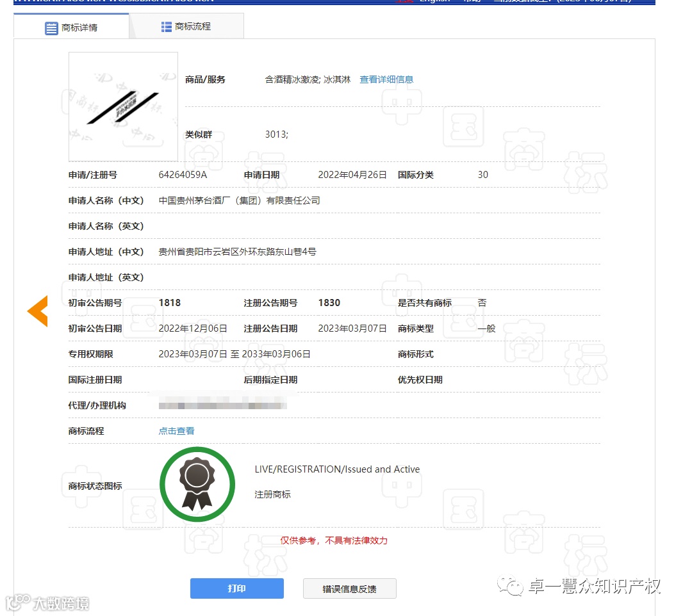Viewport: 683px width, 616px height.
Task: Click the 错误信息反馈 button
Action: coord(349,588)
